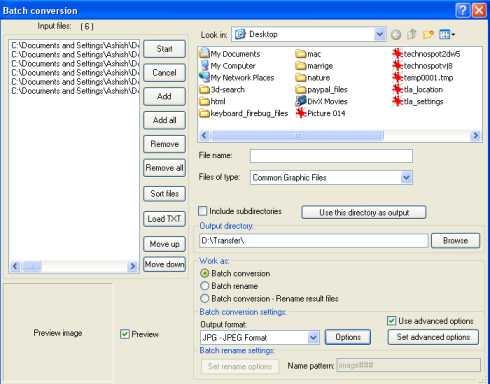490x384 pixels.
Task: Select the keyboard_firebug_files folder
Action: (x=244, y=113)
